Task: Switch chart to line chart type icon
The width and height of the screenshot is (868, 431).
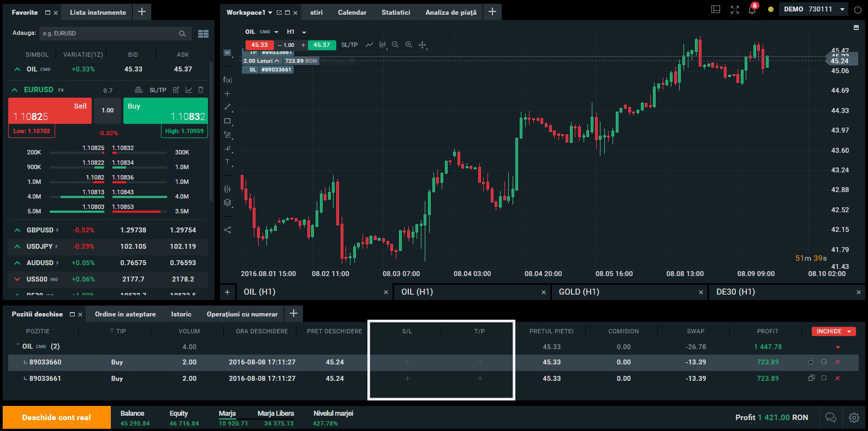Action: [x=369, y=45]
